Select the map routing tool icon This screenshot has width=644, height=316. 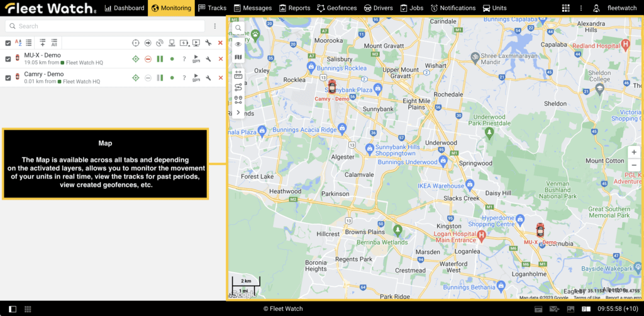pyautogui.click(x=238, y=87)
